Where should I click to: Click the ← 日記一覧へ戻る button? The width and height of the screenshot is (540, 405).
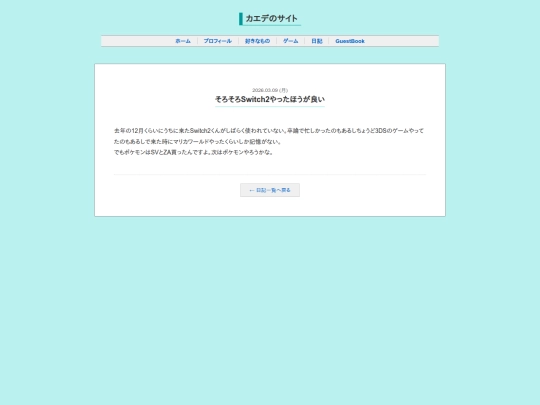(270, 190)
